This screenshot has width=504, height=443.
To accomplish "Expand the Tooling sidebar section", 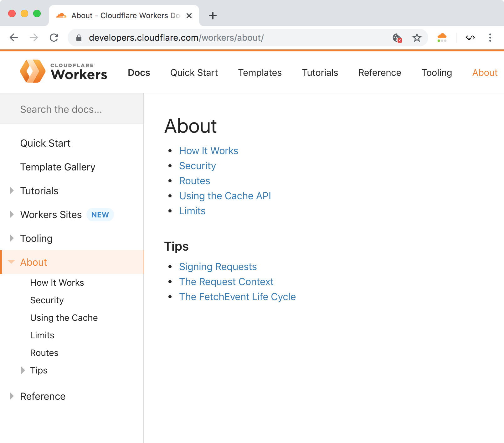I will click(12, 238).
